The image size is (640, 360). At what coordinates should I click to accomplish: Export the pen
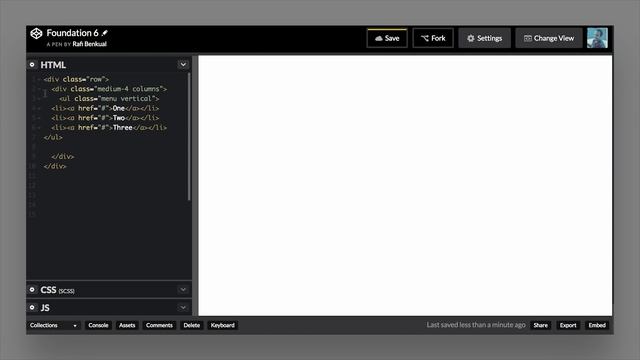coord(568,325)
